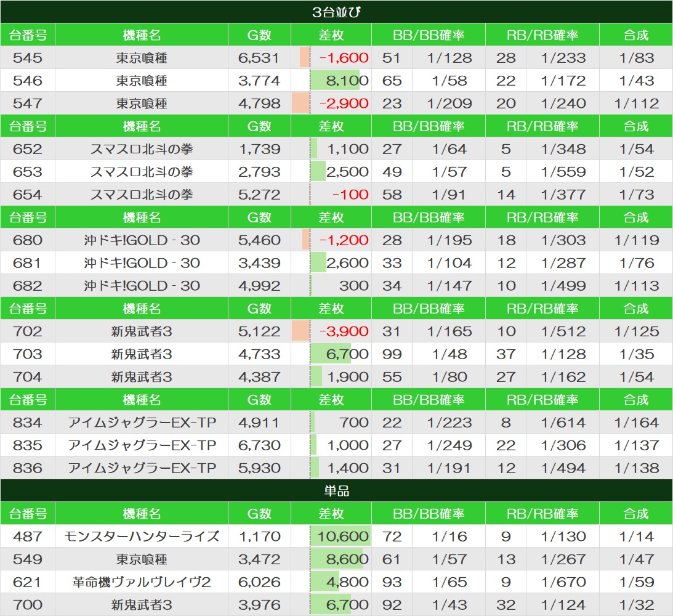Click combined rate 1/119 cell

(x=636, y=240)
